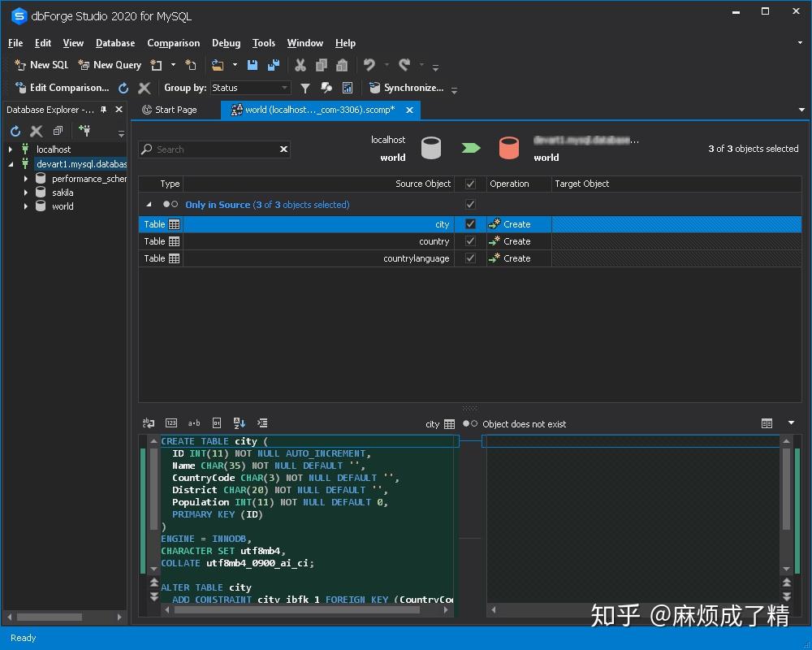Pin the Database Explorer panel
The height and width of the screenshot is (650, 812).
[104, 109]
